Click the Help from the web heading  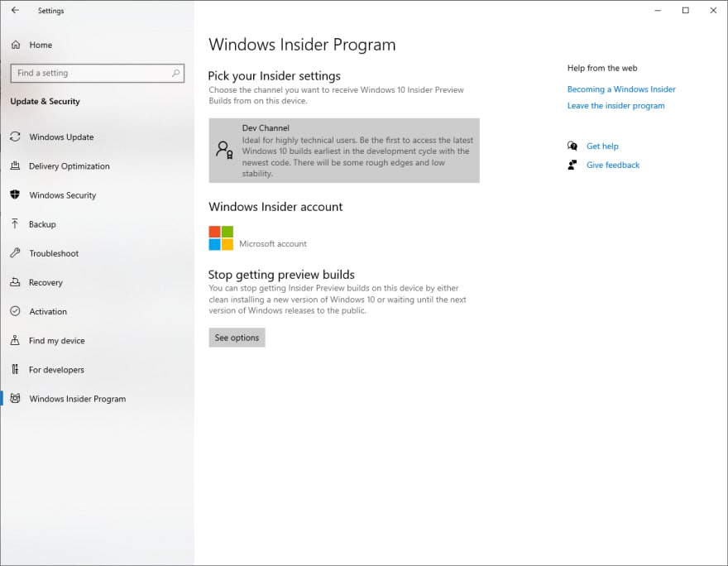tap(602, 68)
